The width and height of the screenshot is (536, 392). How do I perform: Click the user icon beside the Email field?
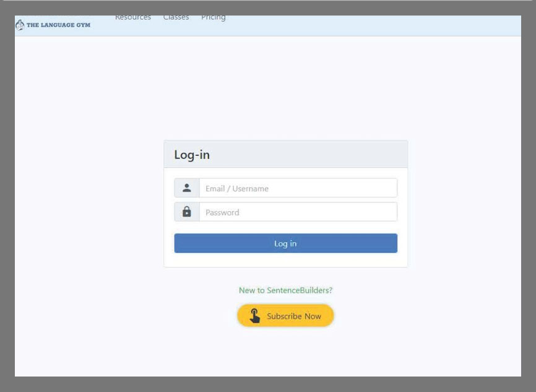tap(187, 188)
